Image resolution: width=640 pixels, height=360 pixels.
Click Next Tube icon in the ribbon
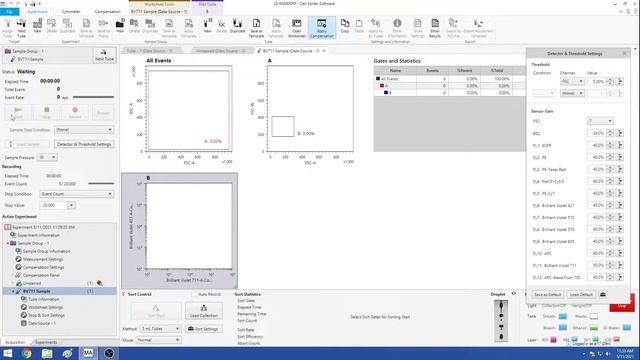tap(21, 28)
